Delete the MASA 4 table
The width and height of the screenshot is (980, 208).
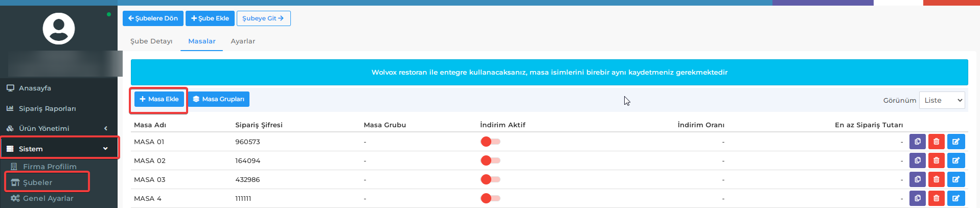tap(937, 198)
